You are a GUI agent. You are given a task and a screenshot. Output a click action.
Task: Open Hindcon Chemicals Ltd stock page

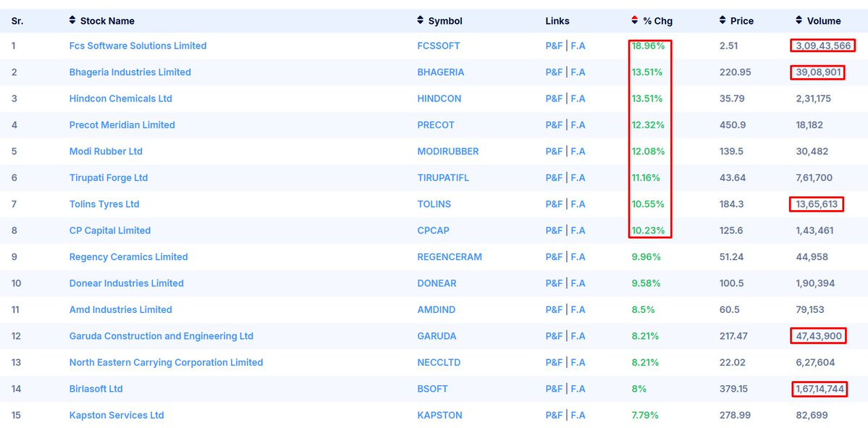[121, 98]
